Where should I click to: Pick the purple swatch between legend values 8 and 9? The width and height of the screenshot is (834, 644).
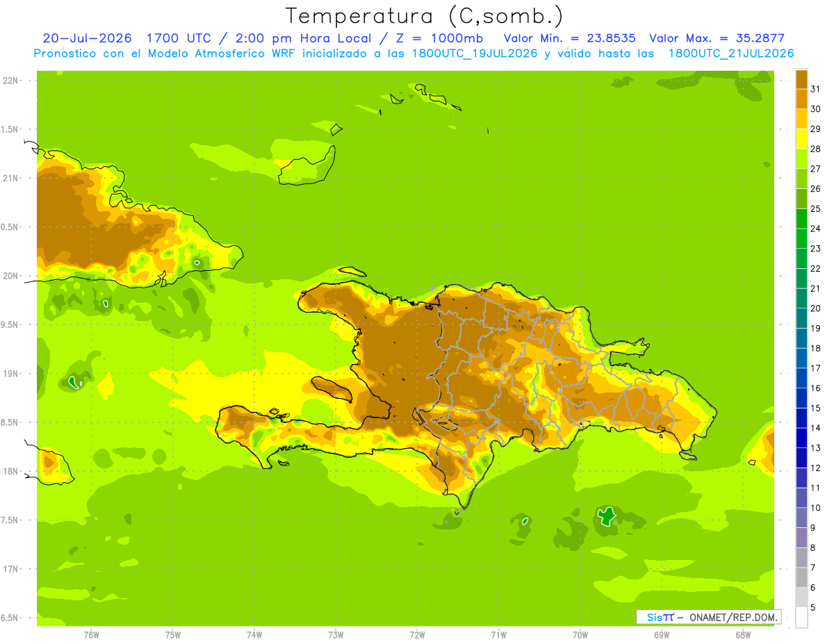click(x=801, y=538)
